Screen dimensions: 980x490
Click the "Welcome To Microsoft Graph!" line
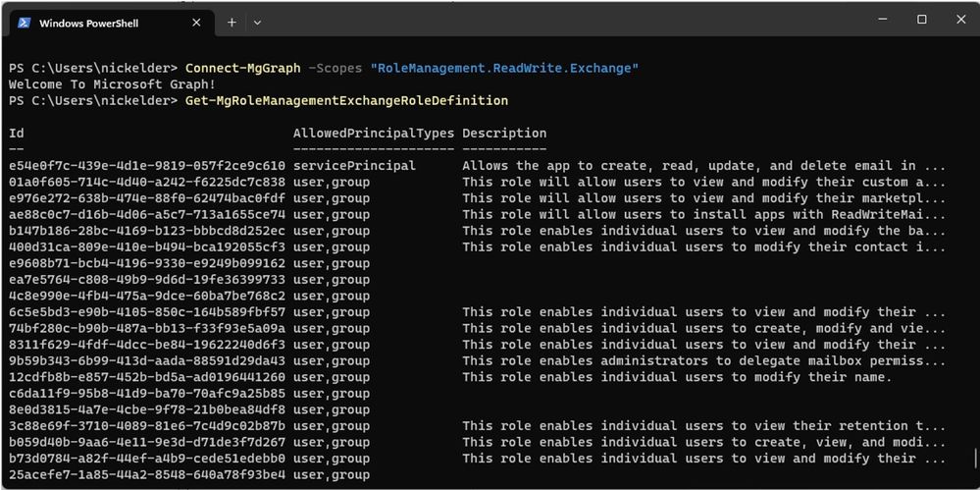[x=112, y=84]
